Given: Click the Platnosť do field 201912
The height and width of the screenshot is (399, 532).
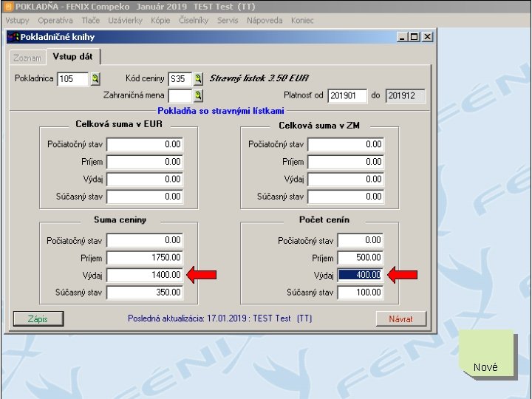Looking at the screenshot, I should [405, 95].
